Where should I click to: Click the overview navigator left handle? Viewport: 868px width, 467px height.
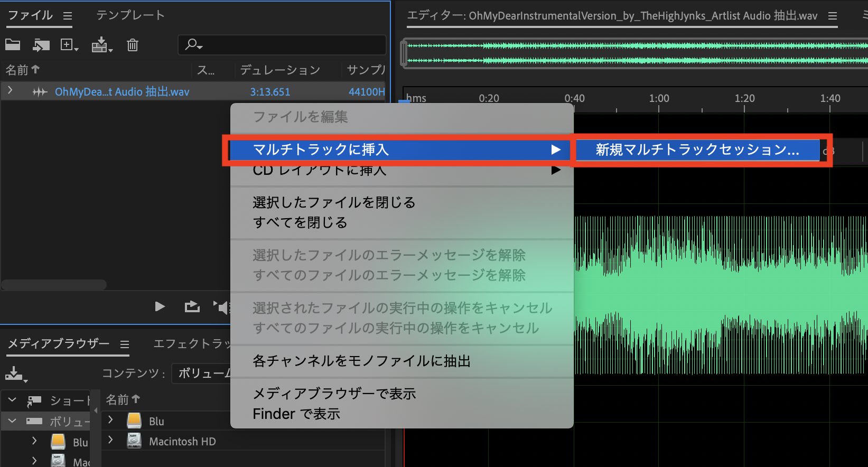pyautogui.click(x=404, y=53)
